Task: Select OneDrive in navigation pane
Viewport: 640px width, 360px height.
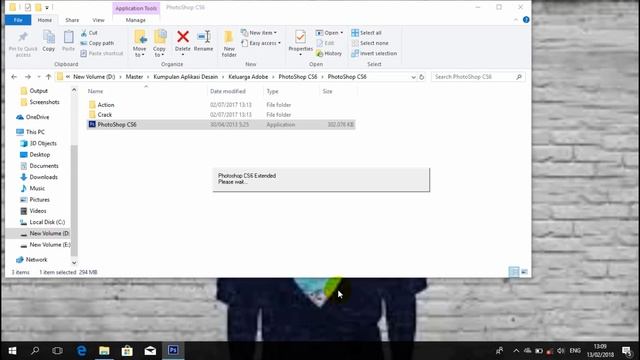Action: pos(37,117)
